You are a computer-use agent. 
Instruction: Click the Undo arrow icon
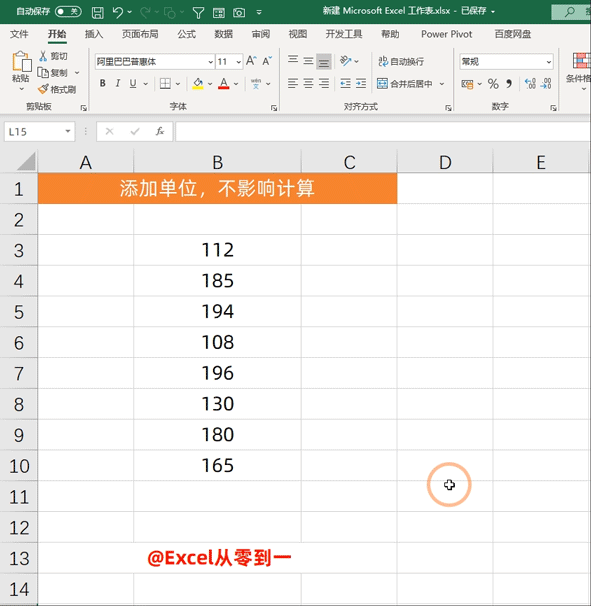118,13
